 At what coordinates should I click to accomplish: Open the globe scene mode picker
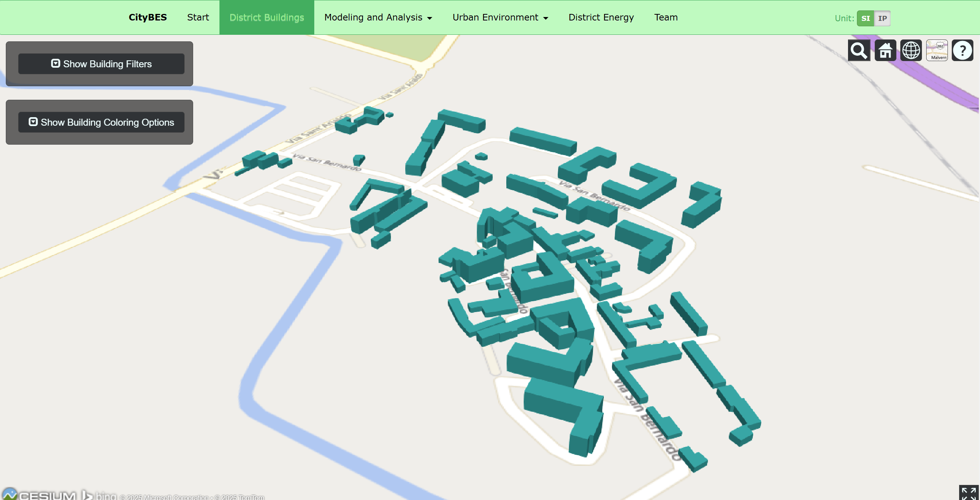(x=911, y=50)
